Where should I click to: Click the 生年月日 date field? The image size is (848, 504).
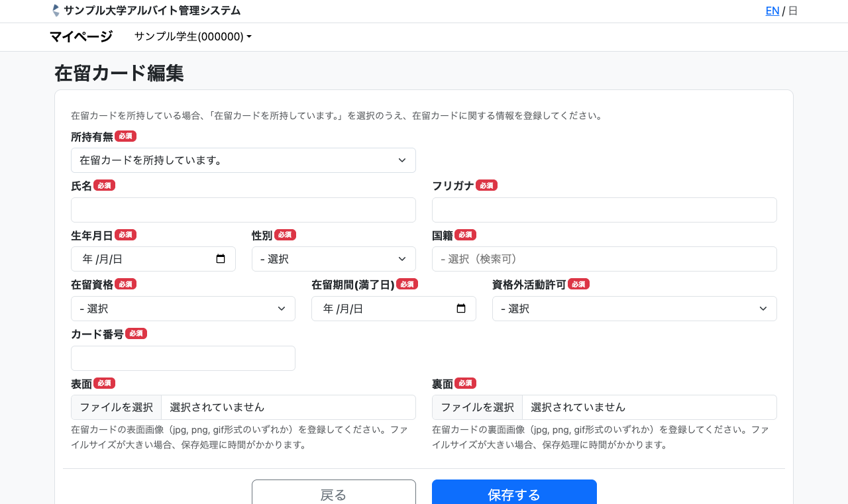point(153,259)
